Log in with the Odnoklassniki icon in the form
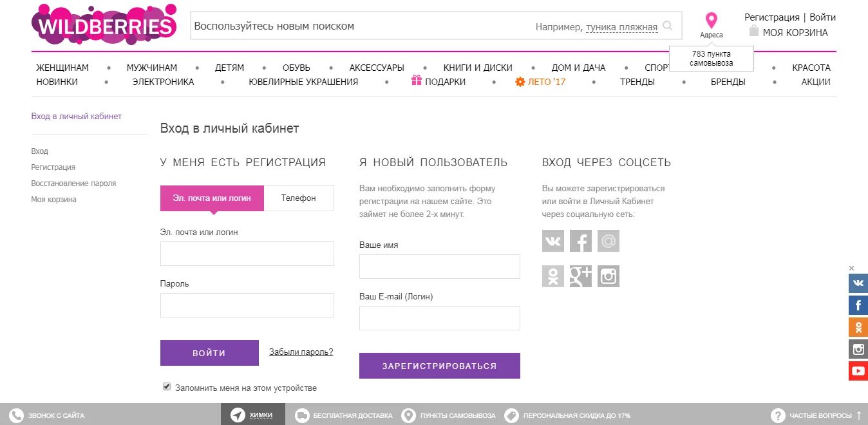Viewport: 868px width, 425px height. pyautogui.click(x=553, y=276)
